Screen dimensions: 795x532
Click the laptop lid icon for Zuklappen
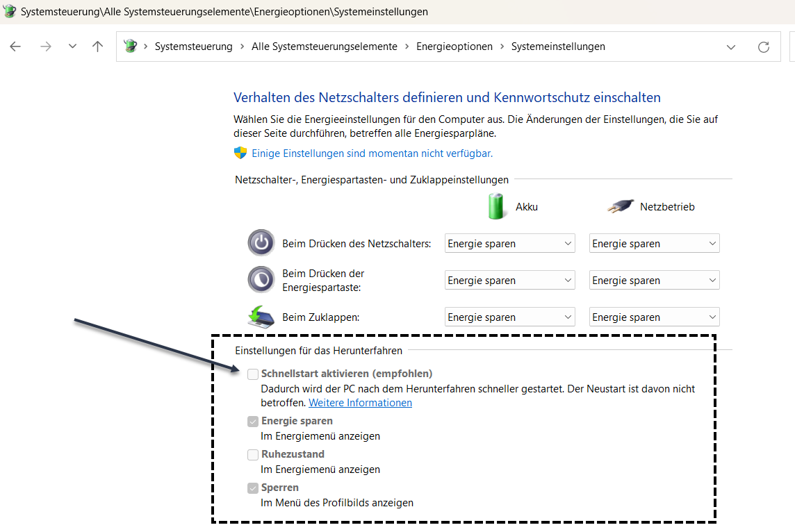click(x=261, y=317)
